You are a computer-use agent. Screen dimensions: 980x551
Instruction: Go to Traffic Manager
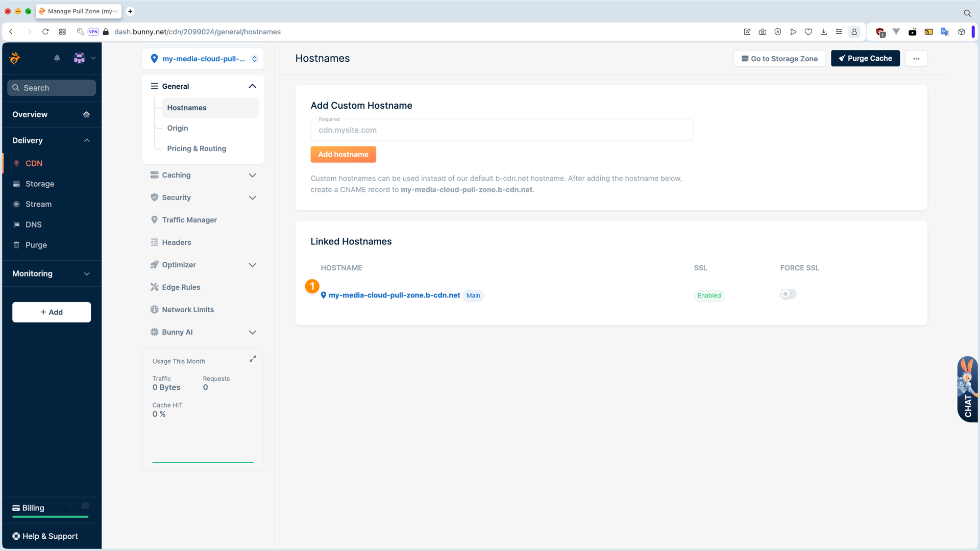[189, 220]
